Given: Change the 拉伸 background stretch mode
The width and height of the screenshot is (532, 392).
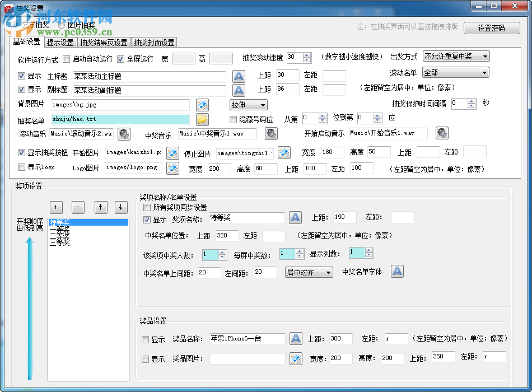Looking at the screenshot, I should coord(248,104).
